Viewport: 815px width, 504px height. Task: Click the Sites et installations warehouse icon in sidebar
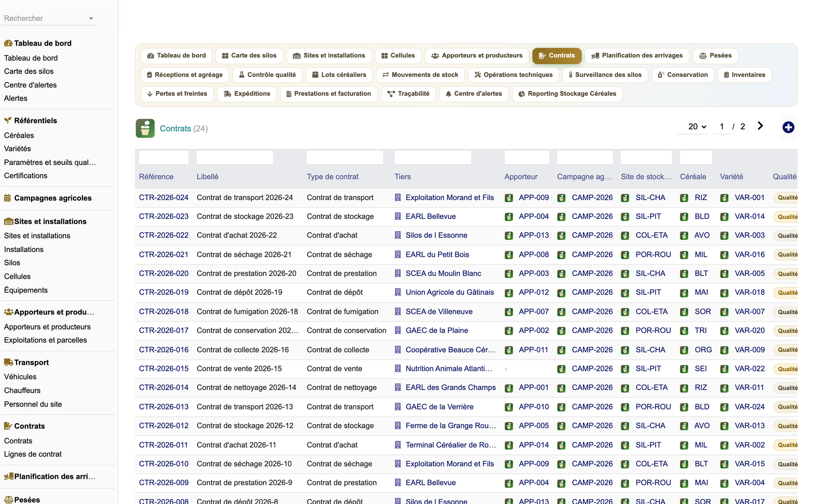tap(8, 221)
